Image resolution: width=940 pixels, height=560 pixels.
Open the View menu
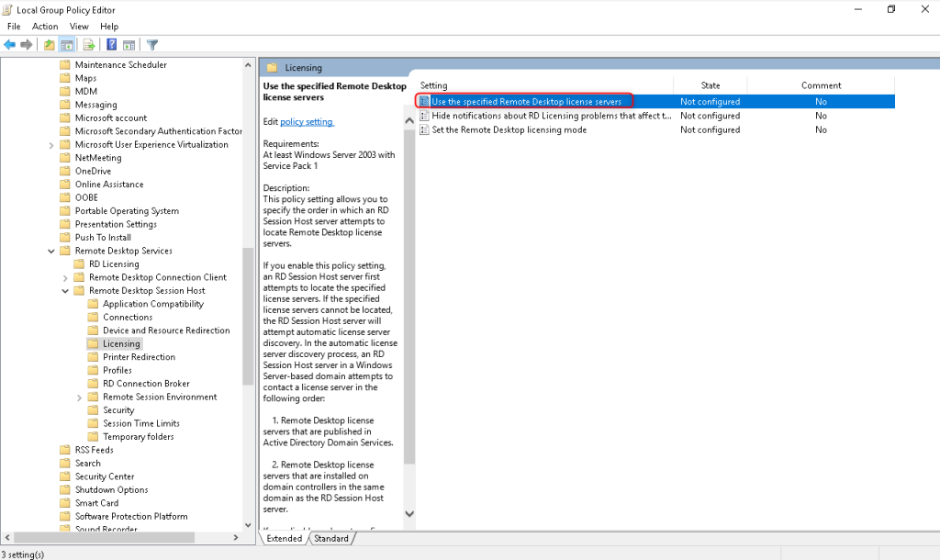79,27
